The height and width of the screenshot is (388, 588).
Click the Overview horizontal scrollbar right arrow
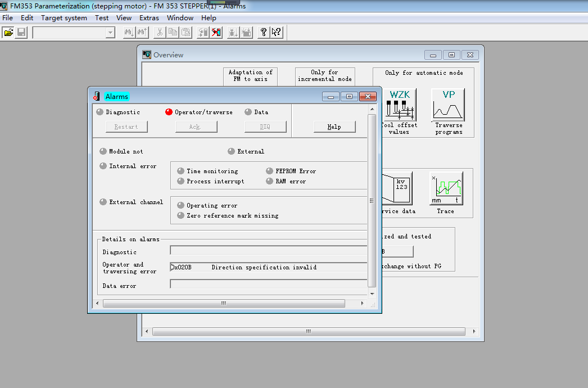pyautogui.click(x=474, y=331)
